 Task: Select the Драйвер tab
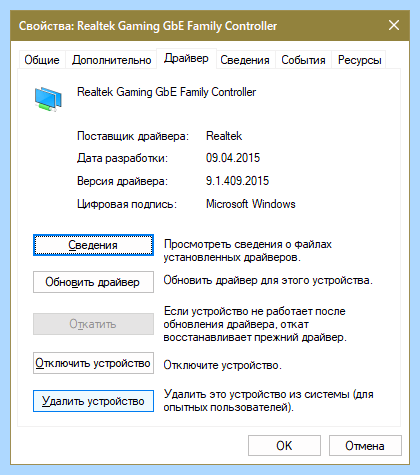(x=186, y=59)
